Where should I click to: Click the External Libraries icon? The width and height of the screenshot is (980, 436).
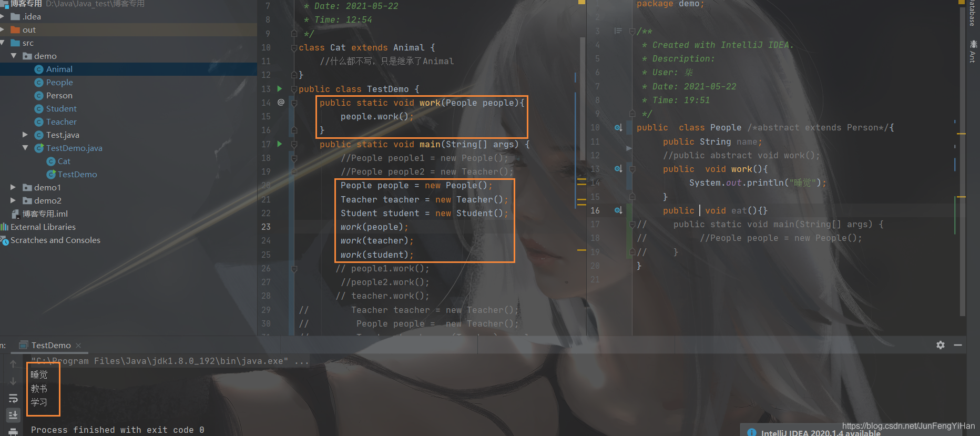[4, 227]
